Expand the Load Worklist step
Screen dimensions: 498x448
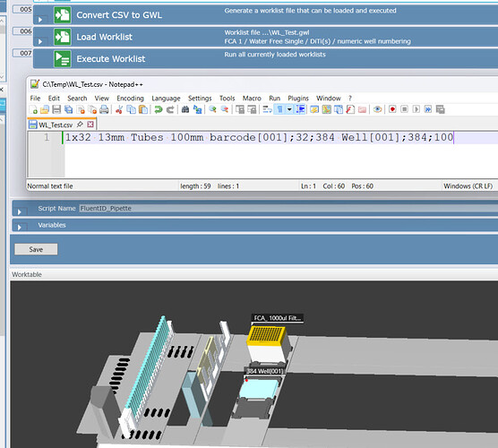pos(40,41)
